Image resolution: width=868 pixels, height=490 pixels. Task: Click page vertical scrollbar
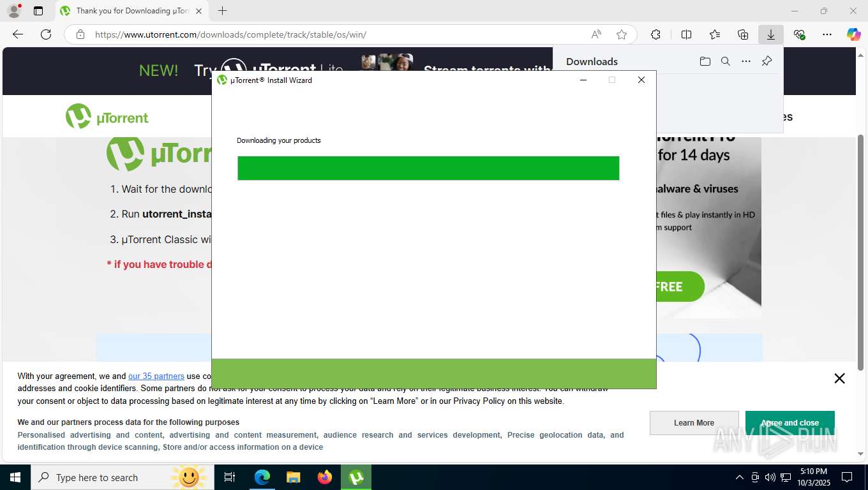pyautogui.click(x=860, y=253)
